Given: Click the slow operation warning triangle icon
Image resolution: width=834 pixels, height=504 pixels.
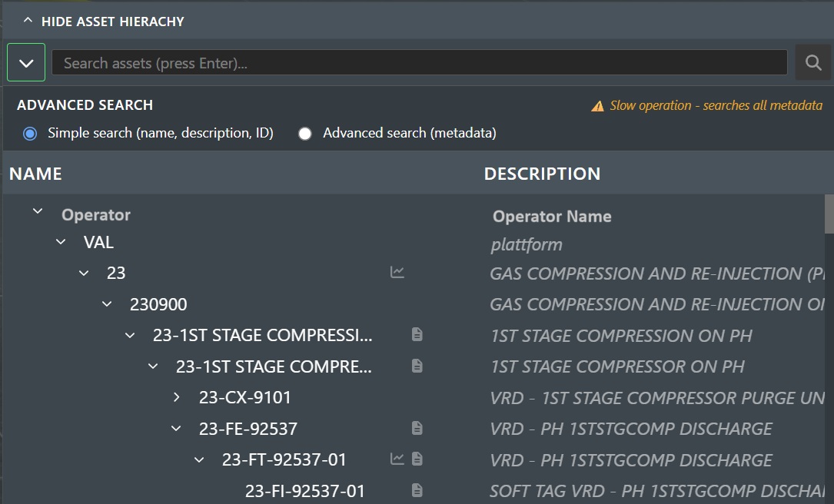Looking at the screenshot, I should tap(597, 106).
